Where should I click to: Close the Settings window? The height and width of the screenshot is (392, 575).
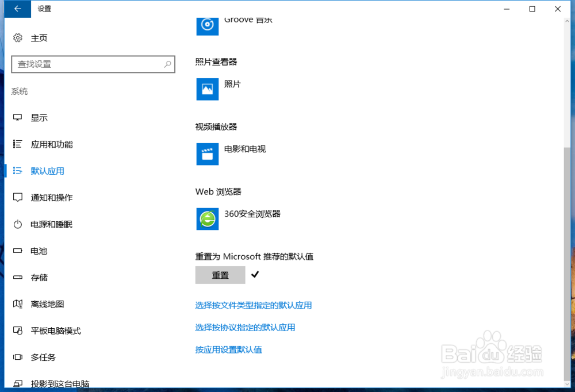[x=558, y=9]
